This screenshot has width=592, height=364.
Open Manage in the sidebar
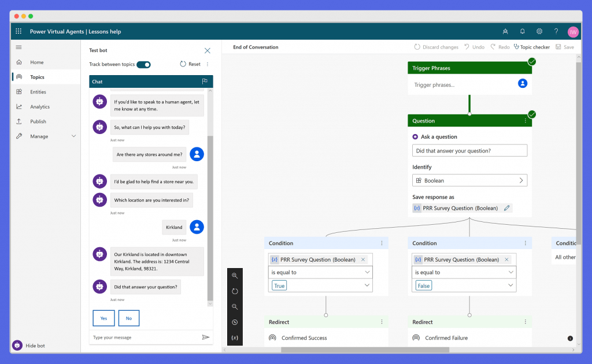pyautogui.click(x=46, y=136)
